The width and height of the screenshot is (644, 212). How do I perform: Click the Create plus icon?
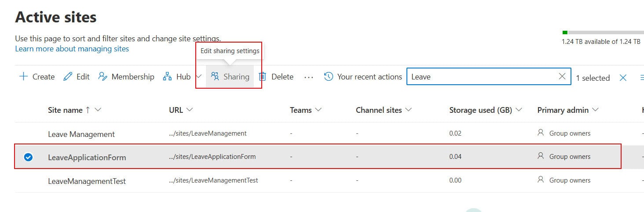23,76
